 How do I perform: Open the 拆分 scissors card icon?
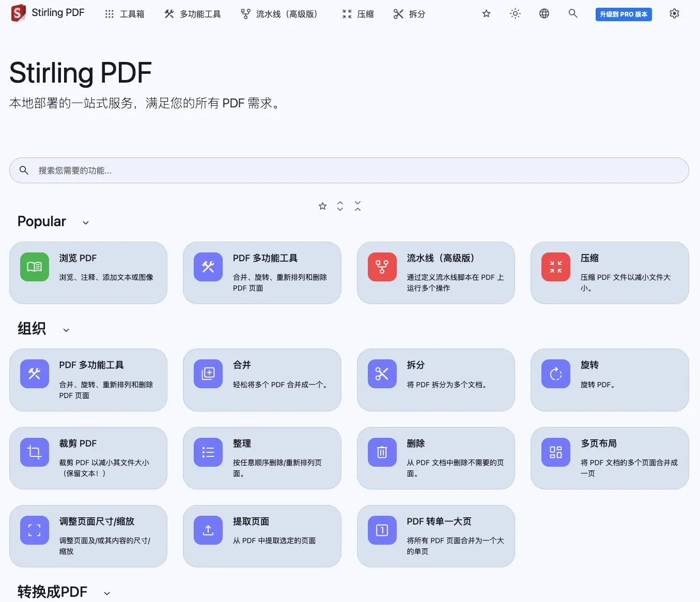tap(382, 374)
